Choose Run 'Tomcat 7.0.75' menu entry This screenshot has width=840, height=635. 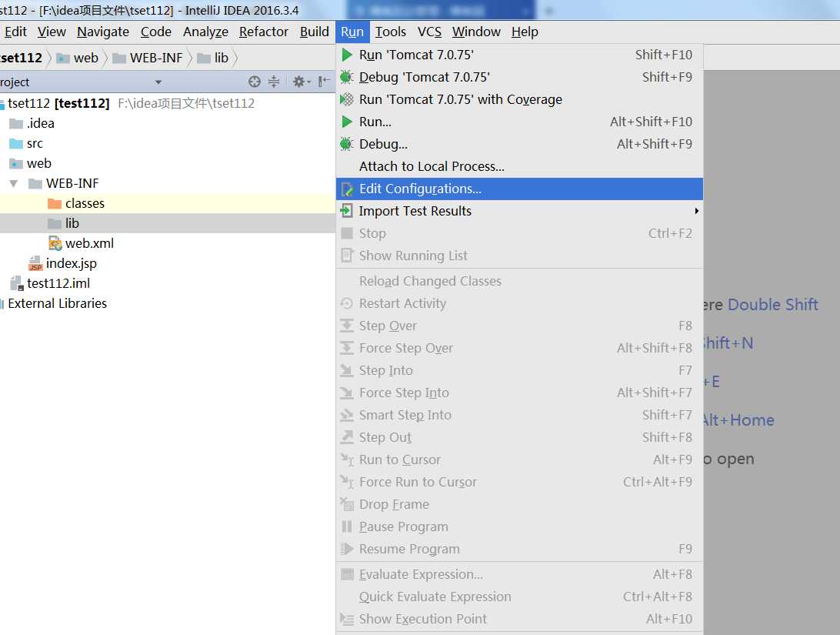coord(519,55)
